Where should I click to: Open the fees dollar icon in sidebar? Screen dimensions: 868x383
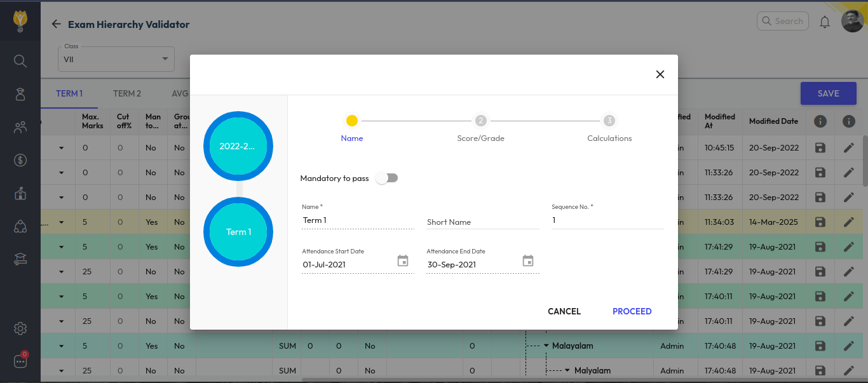point(20,160)
